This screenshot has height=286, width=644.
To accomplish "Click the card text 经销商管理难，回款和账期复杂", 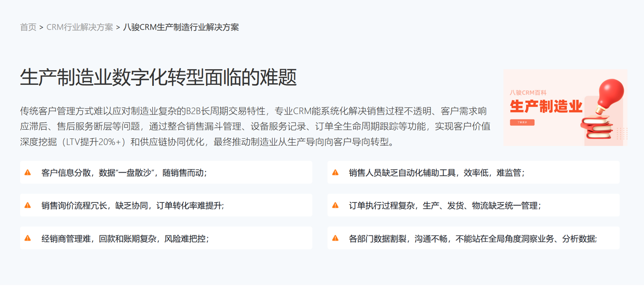I will pos(125,238).
